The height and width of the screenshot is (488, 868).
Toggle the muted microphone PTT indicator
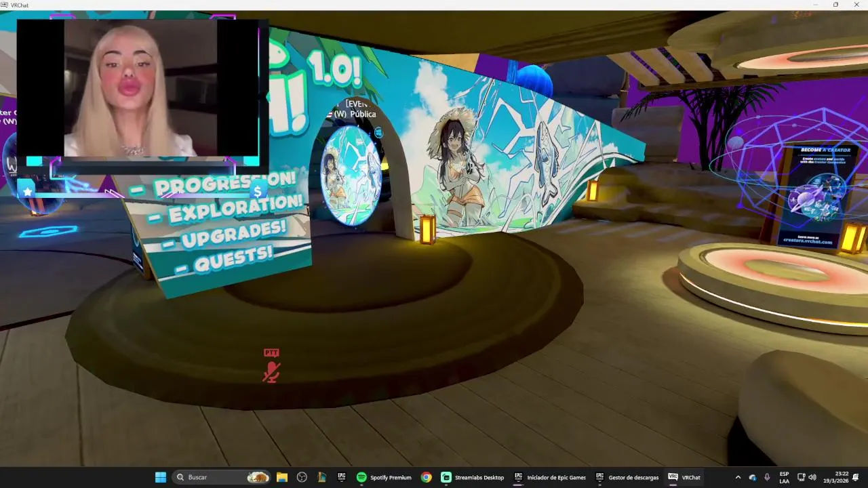pyautogui.click(x=271, y=372)
